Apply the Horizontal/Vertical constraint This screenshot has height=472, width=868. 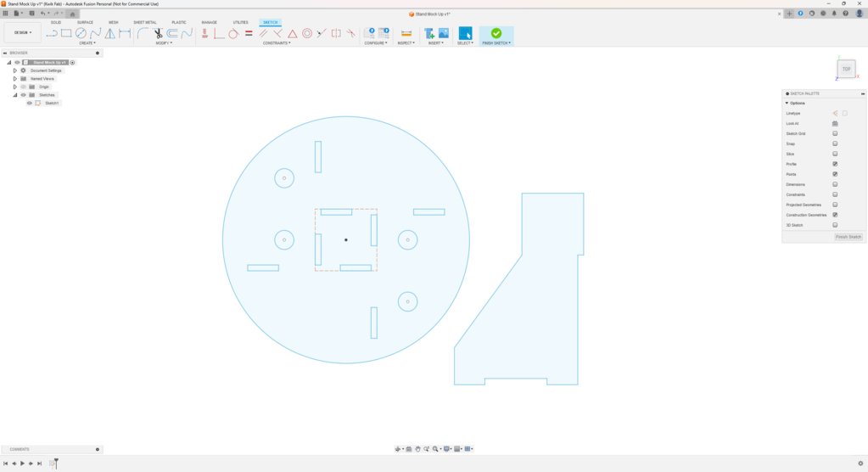pyautogui.click(x=204, y=33)
